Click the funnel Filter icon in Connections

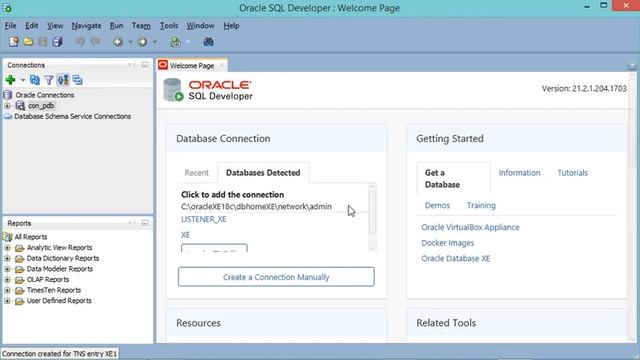(49, 80)
